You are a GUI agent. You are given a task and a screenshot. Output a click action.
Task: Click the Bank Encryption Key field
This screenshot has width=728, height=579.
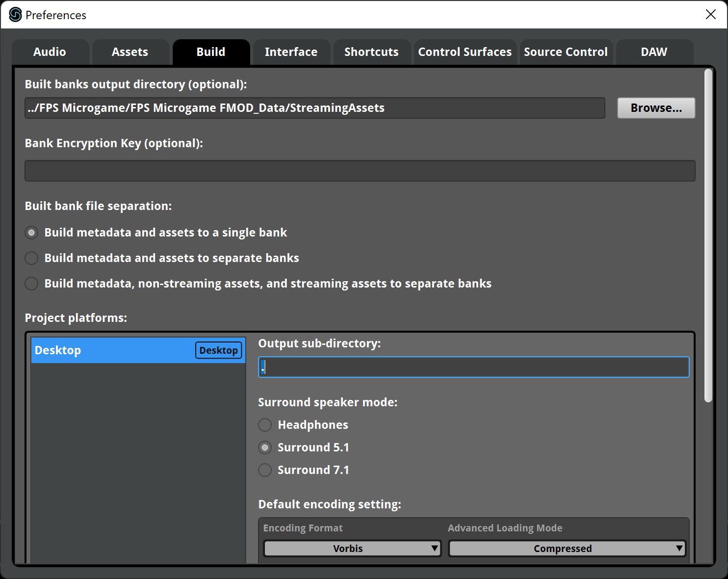tap(360, 171)
